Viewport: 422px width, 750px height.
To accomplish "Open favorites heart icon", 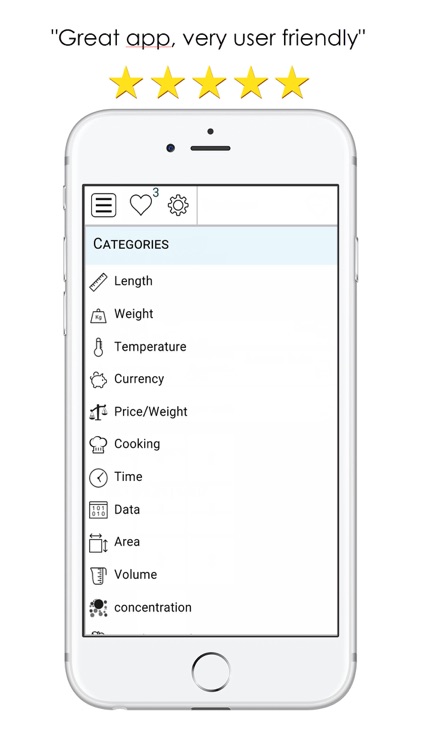I will pyautogui.click(x=141, y=205).
